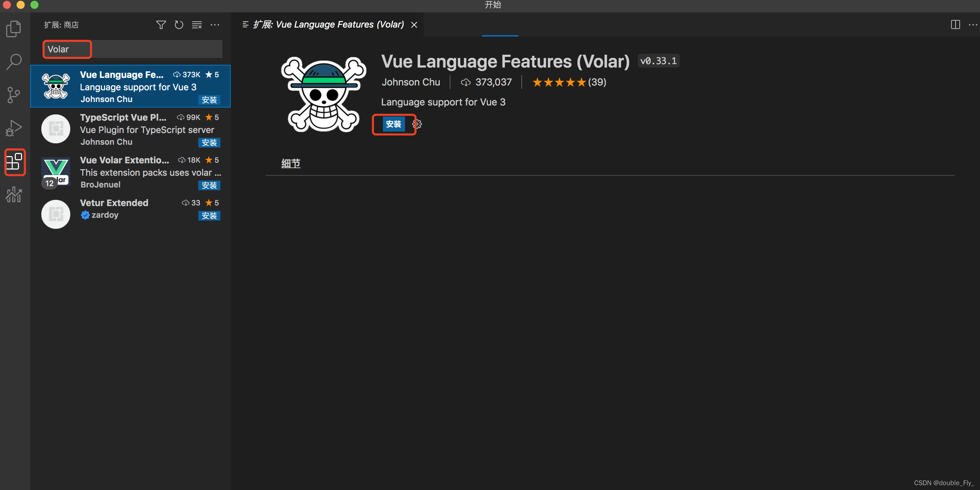Select Vue Volar Extension pack entry
The height and width of the screenshot is (490, 980).
coord(131,172)
